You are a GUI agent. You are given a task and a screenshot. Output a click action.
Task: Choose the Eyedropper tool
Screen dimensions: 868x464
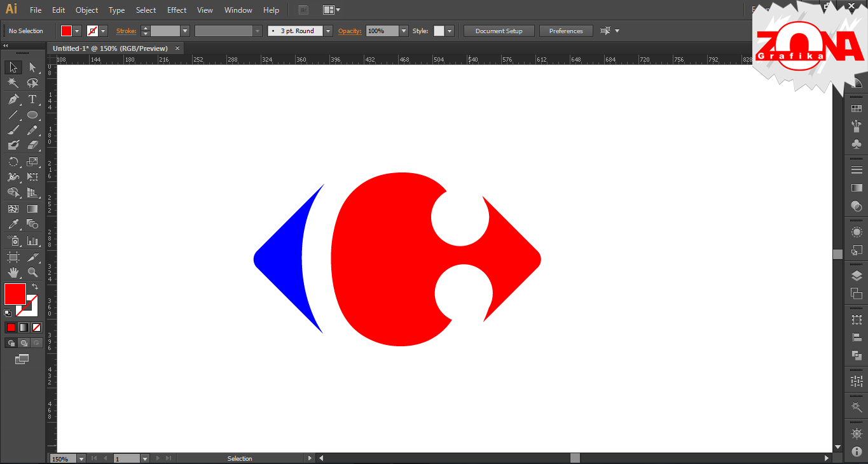pyautogui.click(x=13, y=224)
